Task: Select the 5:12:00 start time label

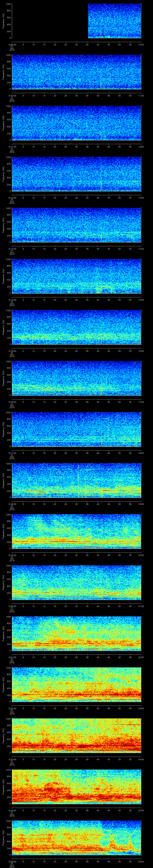Action: pyautogui.click(x=12, y=198)
